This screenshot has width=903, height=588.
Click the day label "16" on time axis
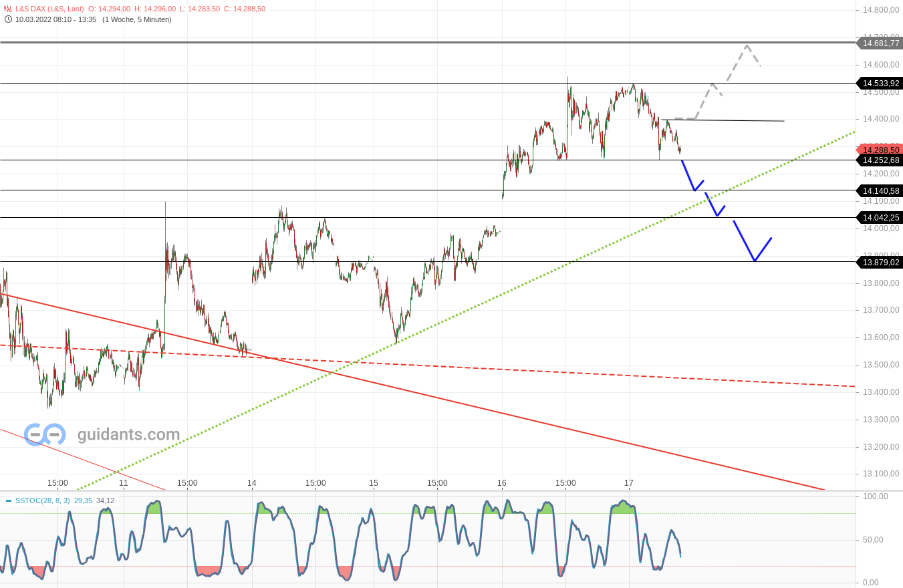pos(502,482)
